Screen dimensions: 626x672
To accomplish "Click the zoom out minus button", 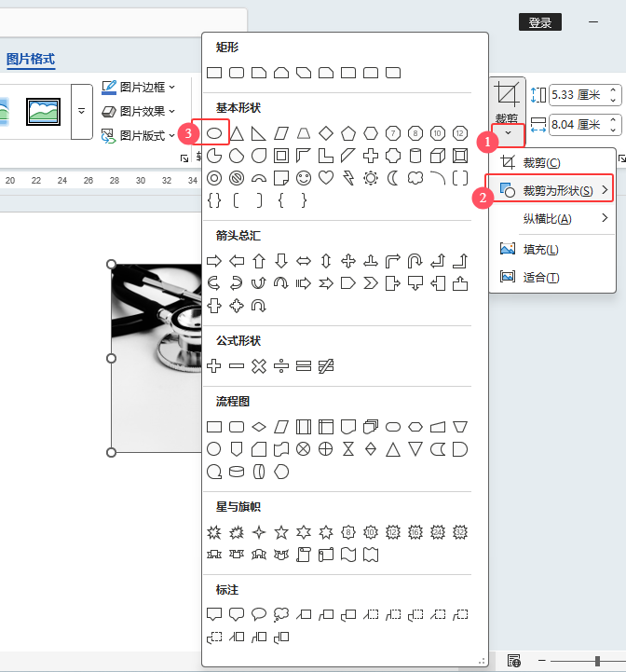I will (542, 661).
